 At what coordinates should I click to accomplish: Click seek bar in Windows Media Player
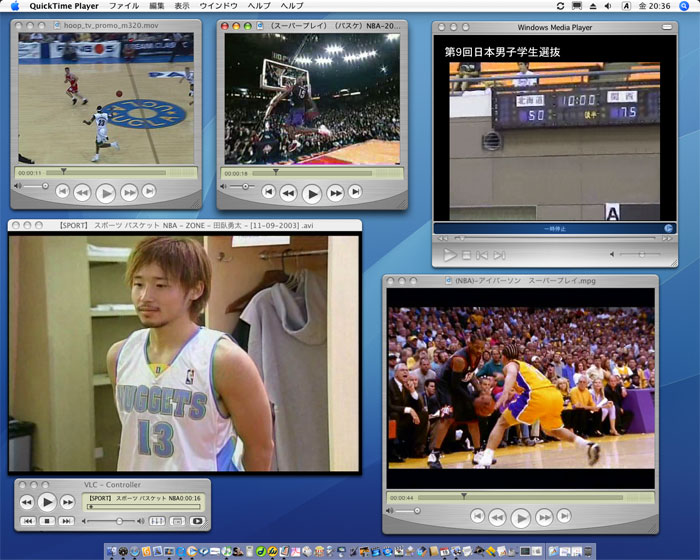555,238
